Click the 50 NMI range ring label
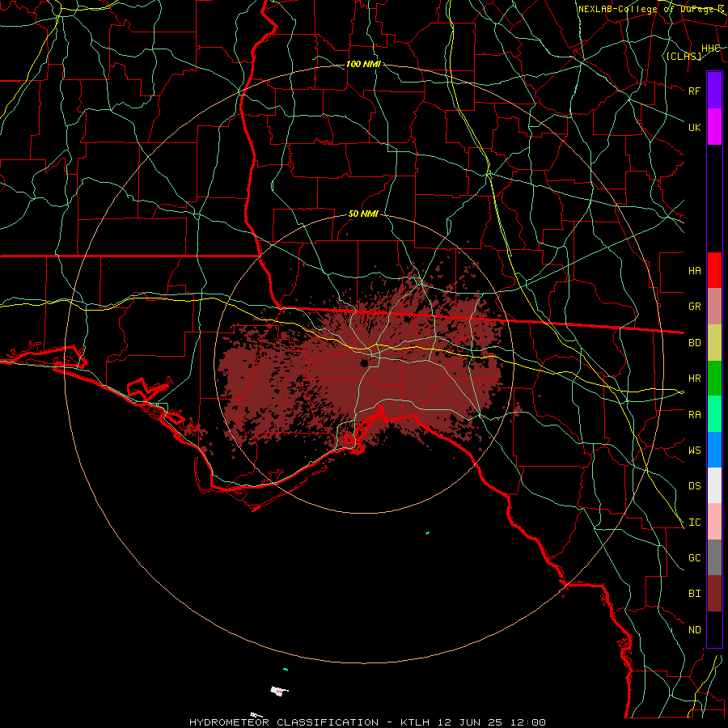This screenshot has width=728, height=728. [x=363, y=214]
